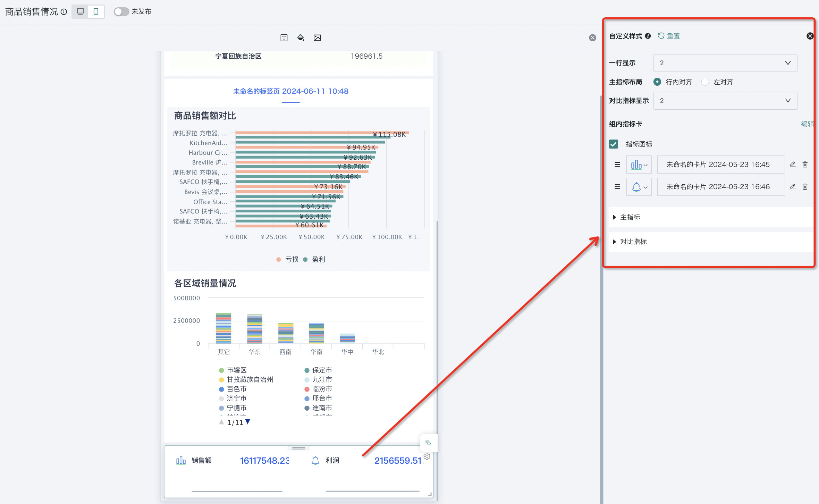819x504 pixels.
Task: Click the edit pencil for card 16:45
Action: [x=793, y=165]
